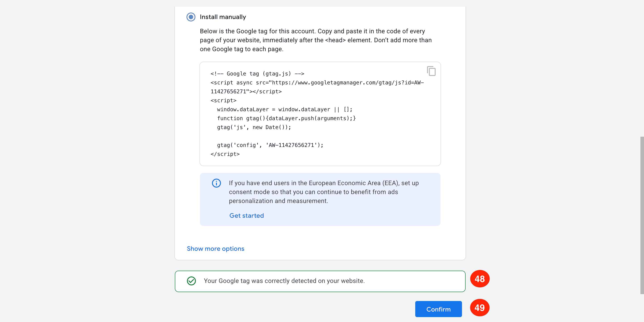Click the 'Google tag (gtag.js)' comment line

click(x=257, y=74)
